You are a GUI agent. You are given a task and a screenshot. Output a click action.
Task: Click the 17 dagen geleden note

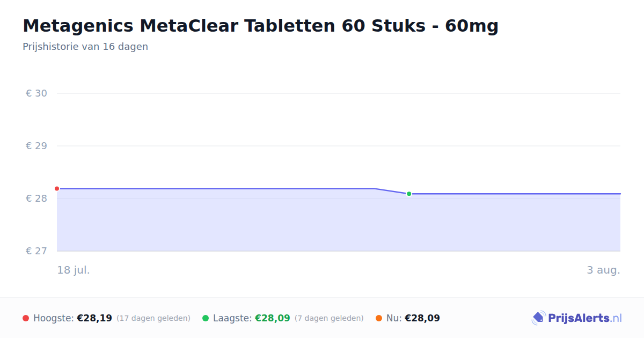pyautogui.click(x=153, y=319)
